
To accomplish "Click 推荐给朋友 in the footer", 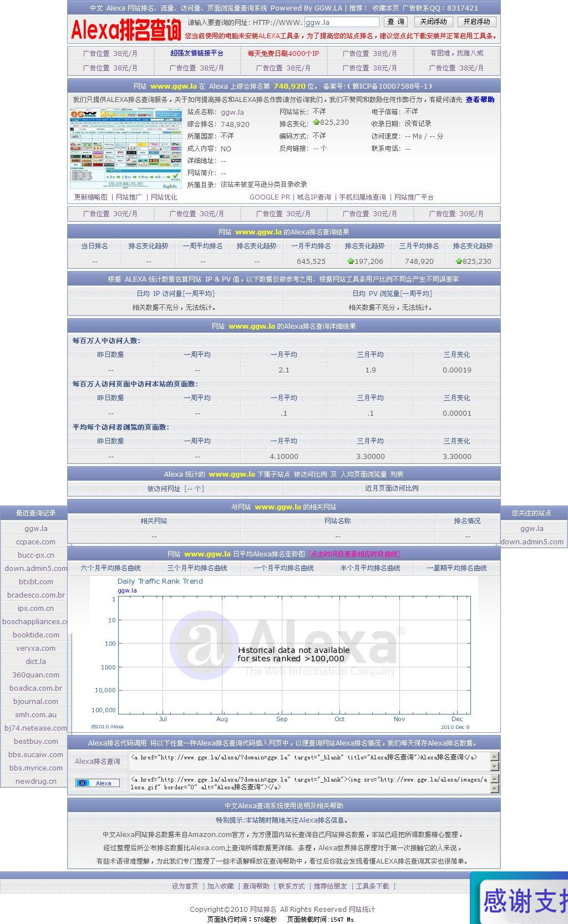I will click(x=331, y=886).
